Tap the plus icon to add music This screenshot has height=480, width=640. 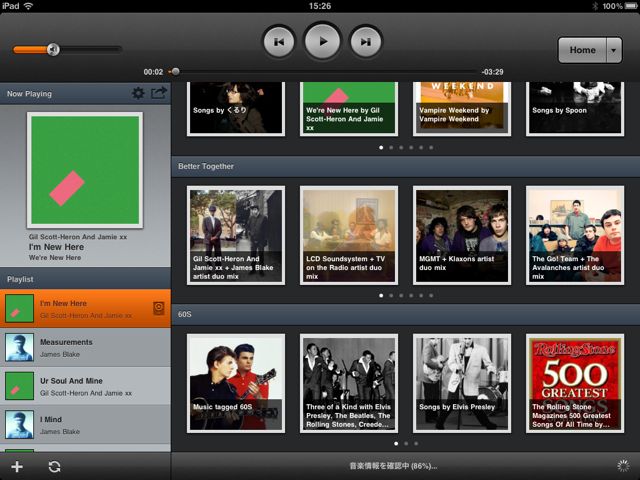[x=17, y=467]
